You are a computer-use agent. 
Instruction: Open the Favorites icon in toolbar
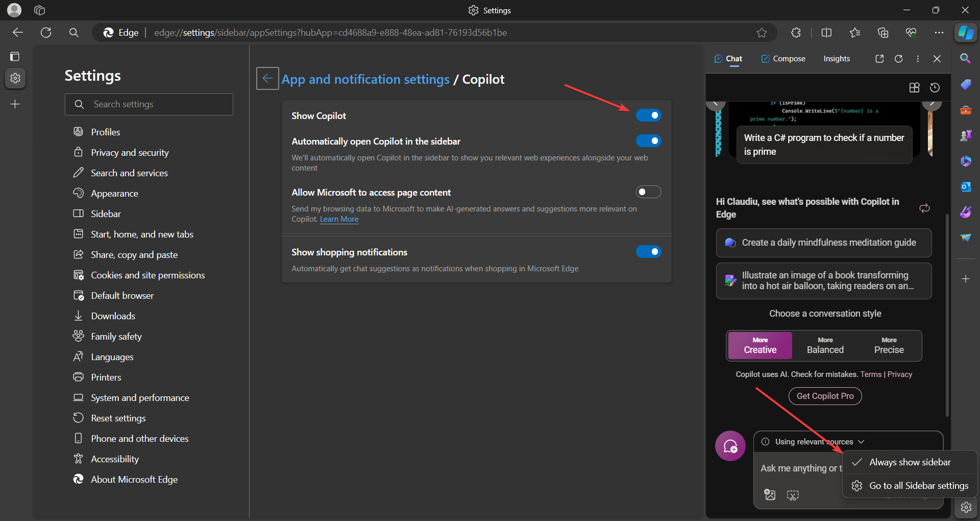point(855,33)
